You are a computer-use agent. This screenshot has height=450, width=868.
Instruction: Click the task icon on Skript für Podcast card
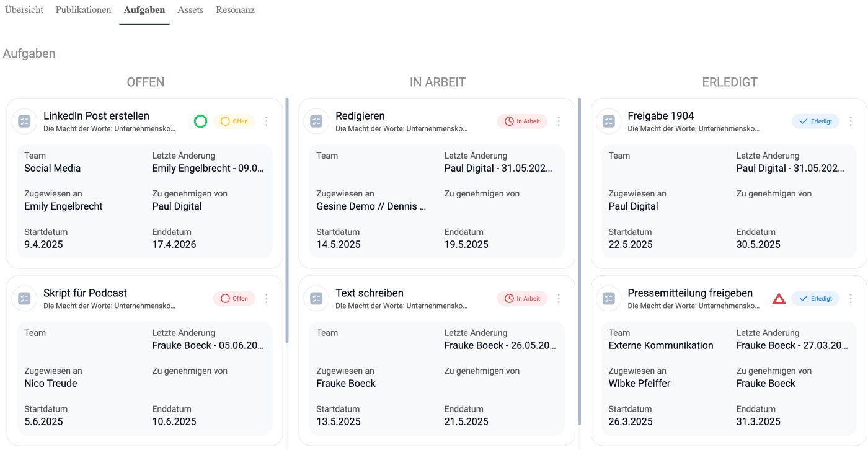tap(24, 299)
